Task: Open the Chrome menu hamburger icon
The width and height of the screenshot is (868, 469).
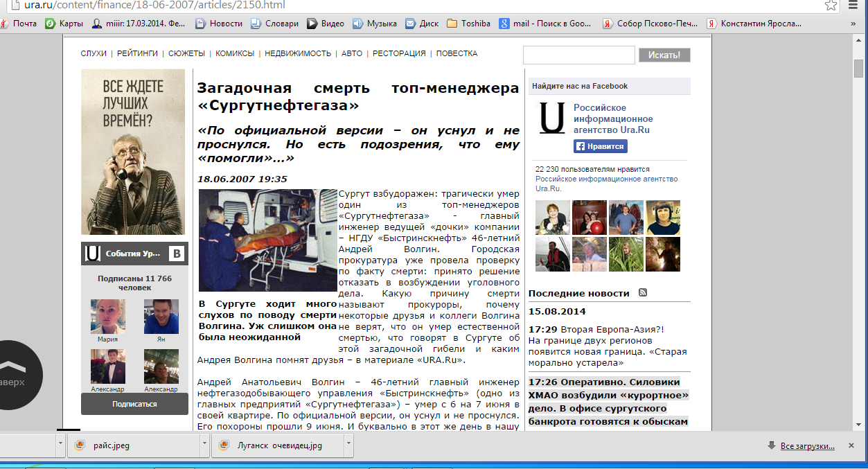Action: (x=854, y=5)
